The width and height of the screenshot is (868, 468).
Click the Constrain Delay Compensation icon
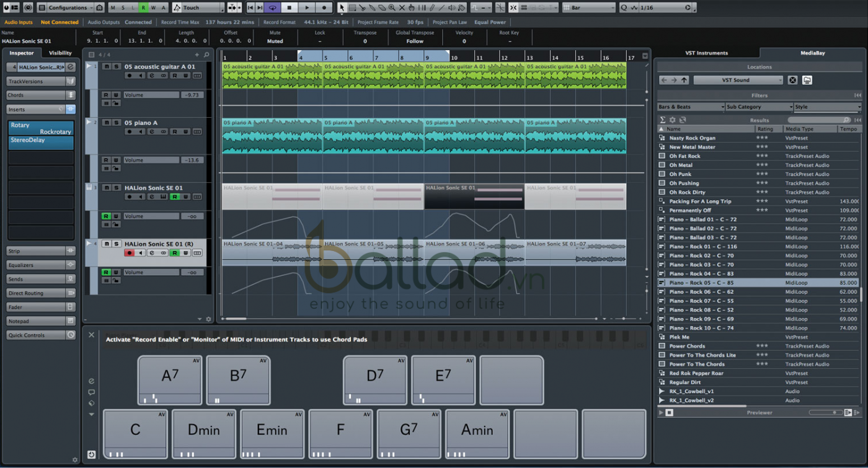click(x=28, y=7)
